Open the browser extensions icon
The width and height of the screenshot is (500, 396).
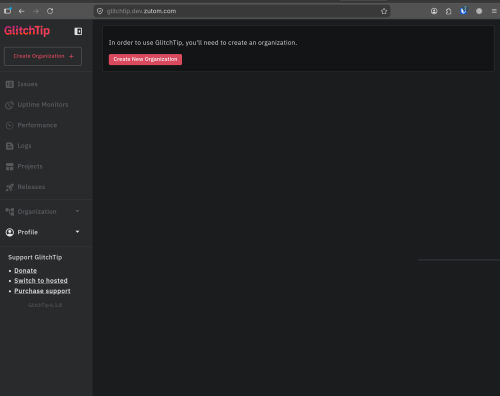[x=449, y=11]
